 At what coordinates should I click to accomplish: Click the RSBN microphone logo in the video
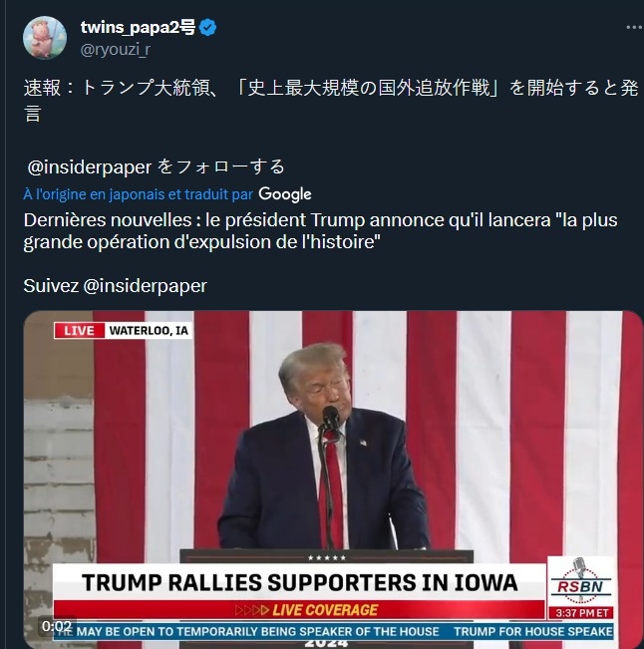coord(580,580)
